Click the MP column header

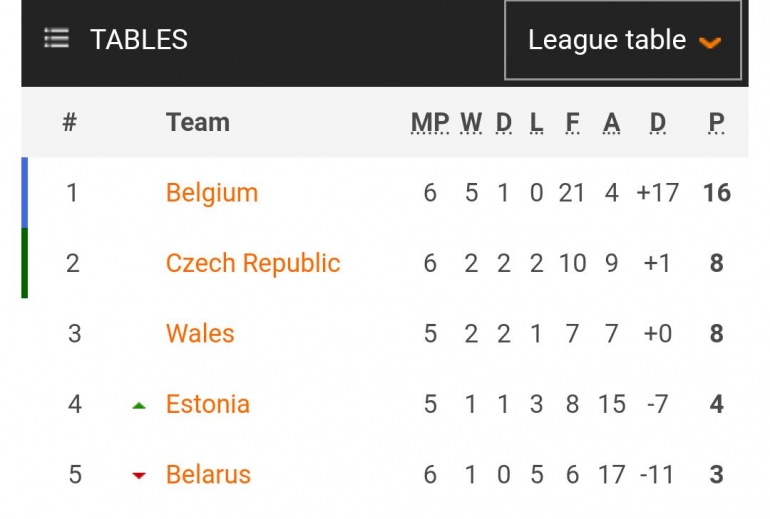tap(430, 123)
